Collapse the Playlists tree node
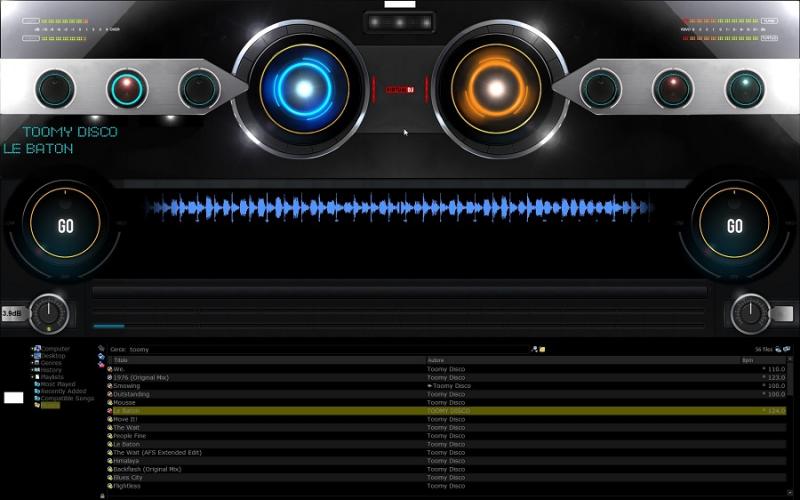 click(x=32, y=377)
